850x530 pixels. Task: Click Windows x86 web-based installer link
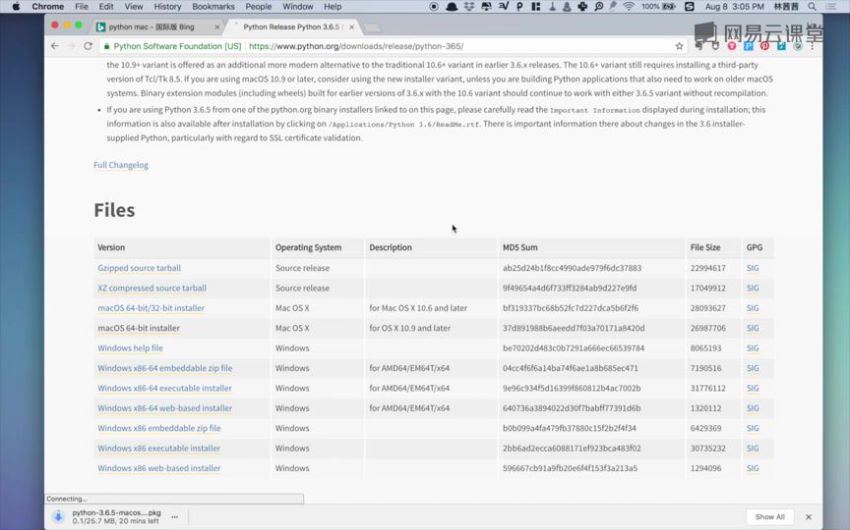point(159,468)
